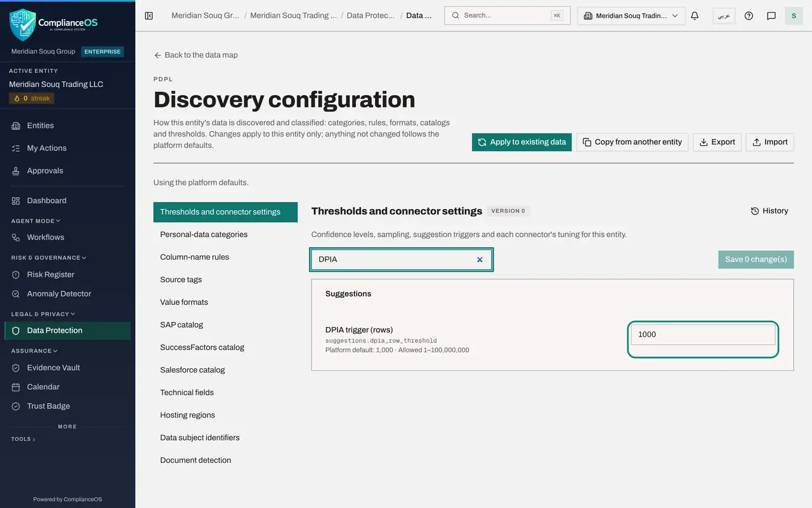The width and height of the screenshot is (812, 508).
Task: Go to Approvals
Action: (x=67, y=171)
